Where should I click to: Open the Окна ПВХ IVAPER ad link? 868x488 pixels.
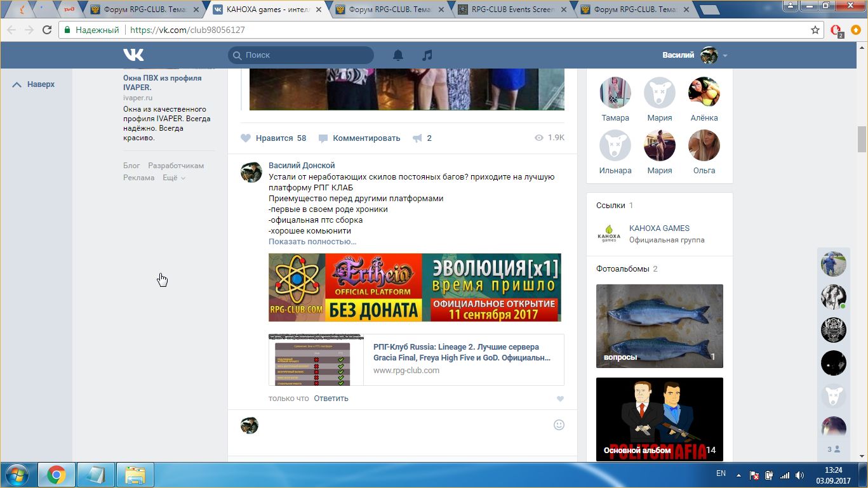(163, 82)
